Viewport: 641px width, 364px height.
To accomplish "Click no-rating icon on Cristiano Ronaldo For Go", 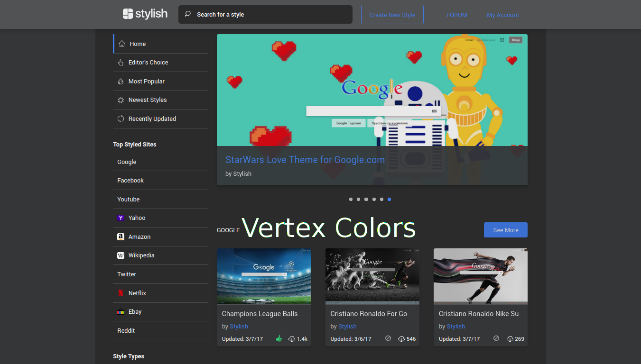I will pyautogui.click(x=388, y=338).
